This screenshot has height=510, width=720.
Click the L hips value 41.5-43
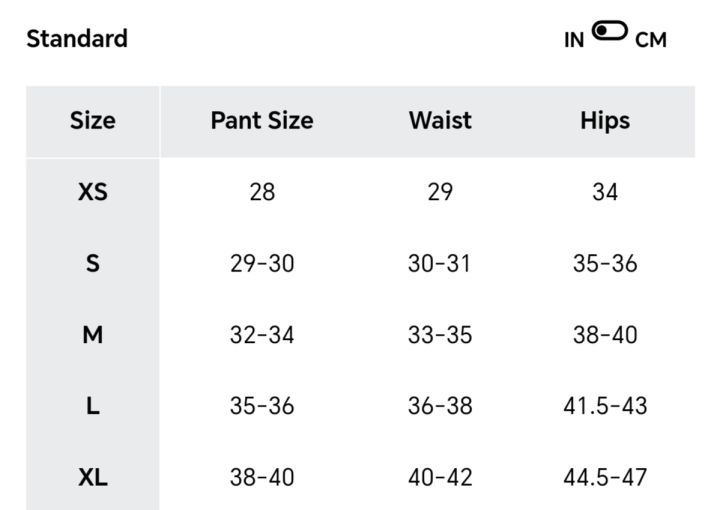coord(605,406)
